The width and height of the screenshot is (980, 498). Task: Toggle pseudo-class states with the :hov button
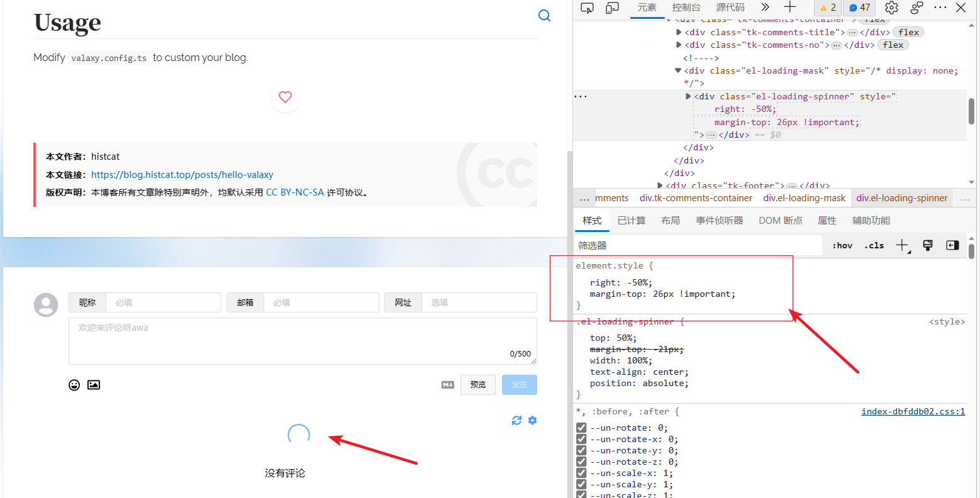[x=842, y=245]
